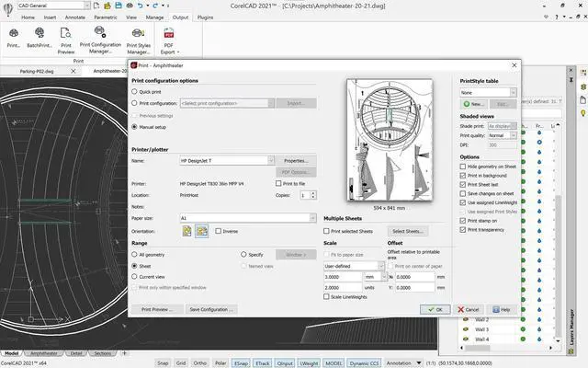588x368 pixels.
Task: Choose the Current view range option
Action: (134, 277)
